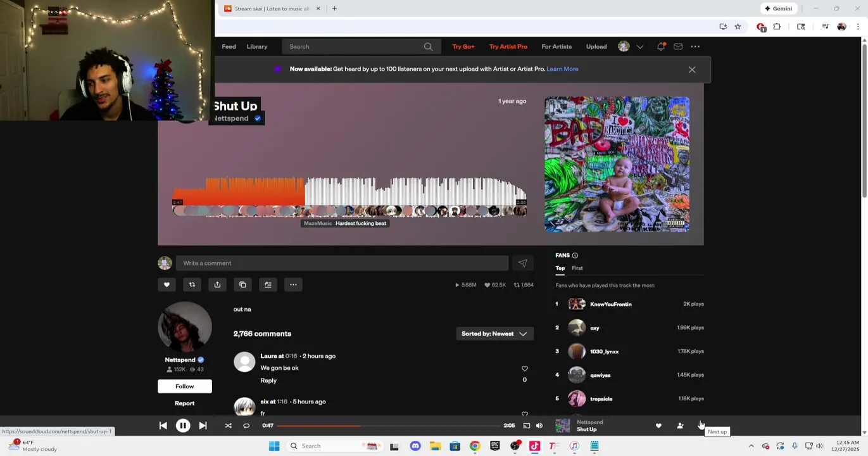Toggle shuffle in player bar
This screenshot has width=868, height=456.
[228, 426]
